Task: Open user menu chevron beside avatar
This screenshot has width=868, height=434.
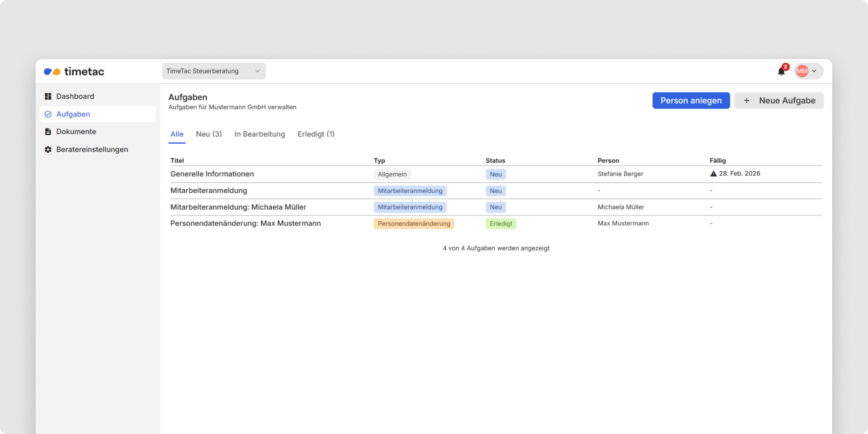Action: click(x=815, y=71)
